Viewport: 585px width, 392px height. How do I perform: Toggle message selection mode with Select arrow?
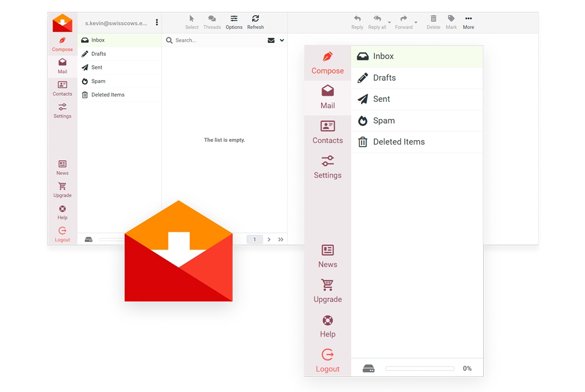[192, 18]
